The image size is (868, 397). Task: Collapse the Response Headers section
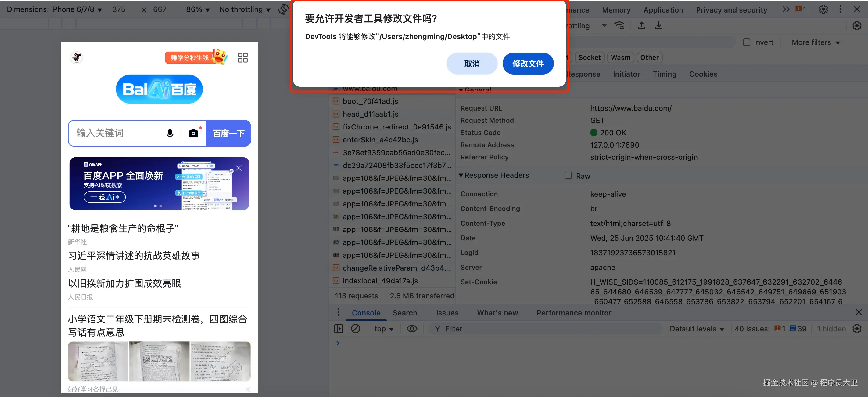click(461, 175)
